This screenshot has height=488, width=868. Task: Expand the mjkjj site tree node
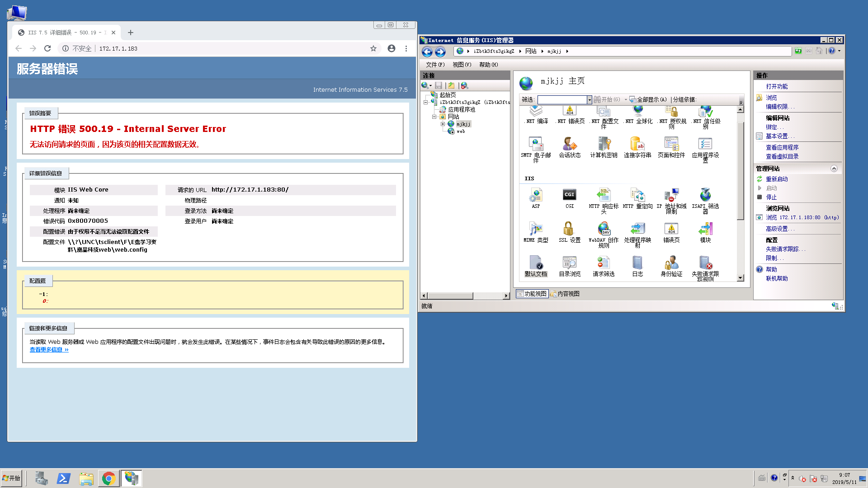tap(443, 124)
